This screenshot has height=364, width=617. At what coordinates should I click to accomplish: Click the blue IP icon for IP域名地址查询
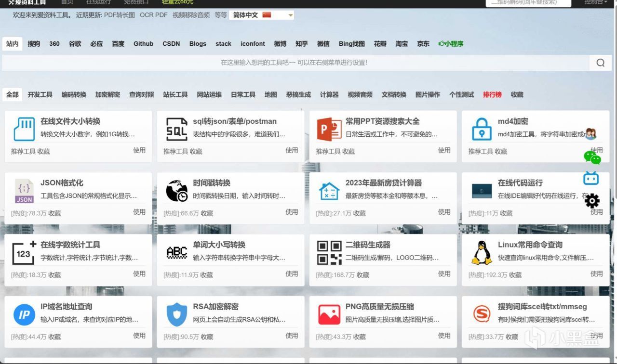pyautogui.click(x=24, y=314)
